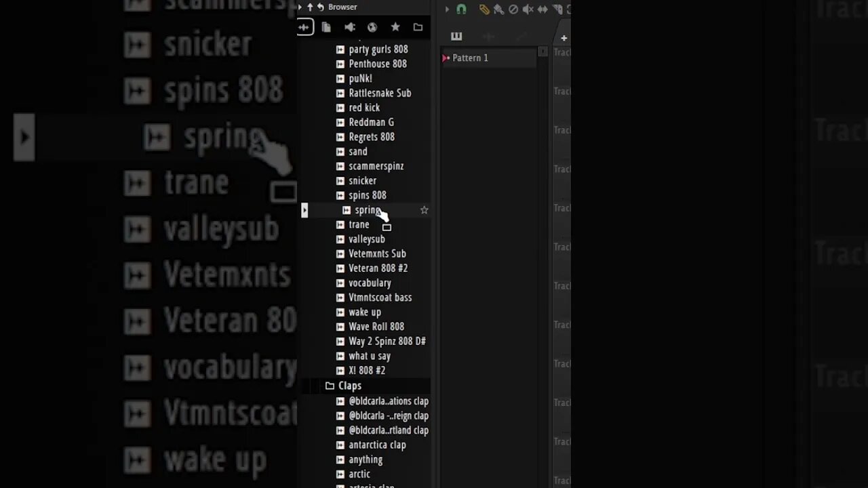The width and height of the screenshot is (868, 488).
Task: Select the Delete tool in playlist
Action: 513,9
